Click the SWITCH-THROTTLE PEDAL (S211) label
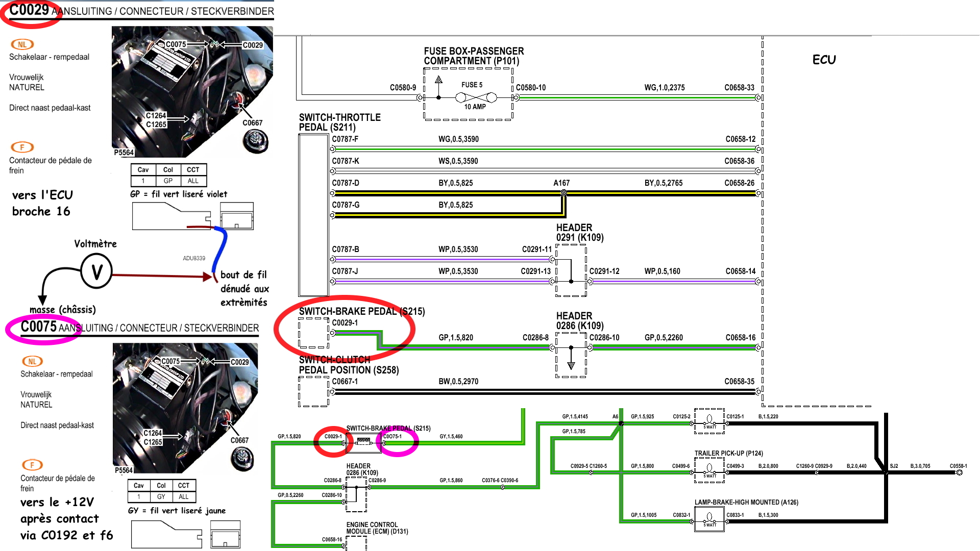980x551 pixels. pos(339,122)
